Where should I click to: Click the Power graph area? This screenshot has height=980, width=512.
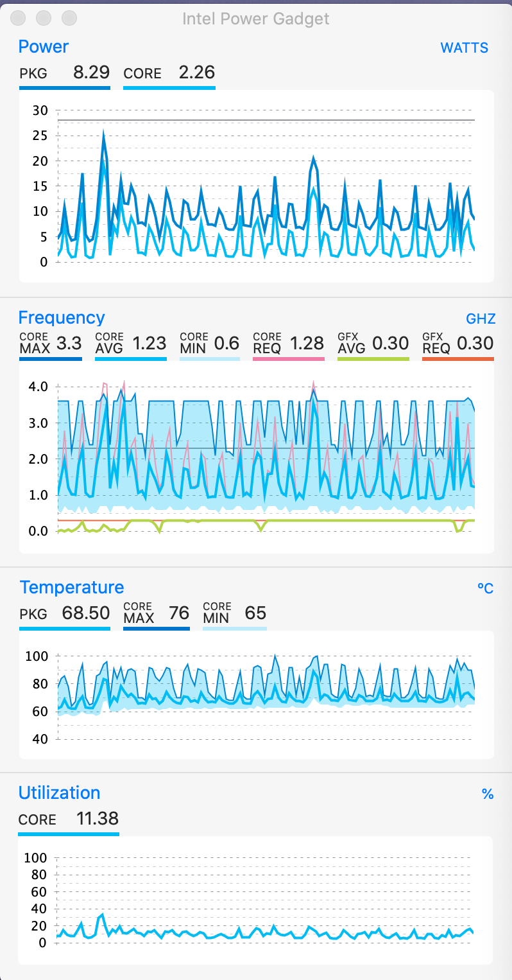click(x=257, y=186)
